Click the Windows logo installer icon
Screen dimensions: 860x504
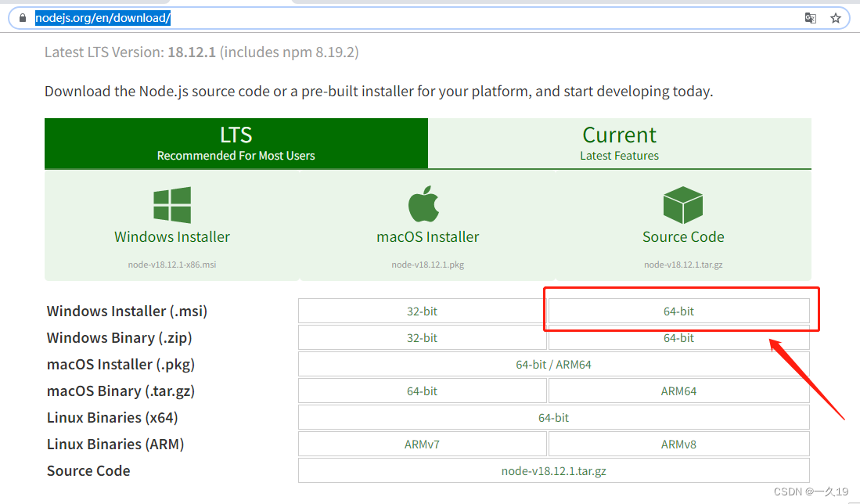172,204
